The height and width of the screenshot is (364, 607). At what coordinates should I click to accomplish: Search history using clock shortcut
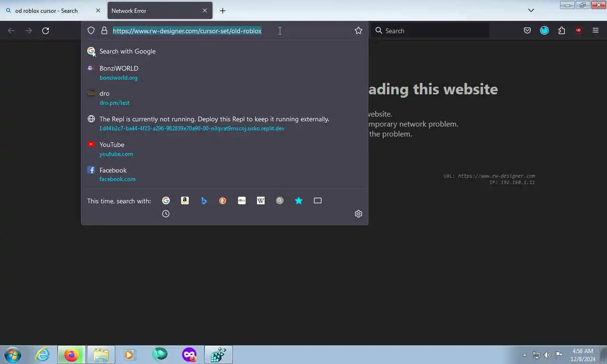pos(166,214)
